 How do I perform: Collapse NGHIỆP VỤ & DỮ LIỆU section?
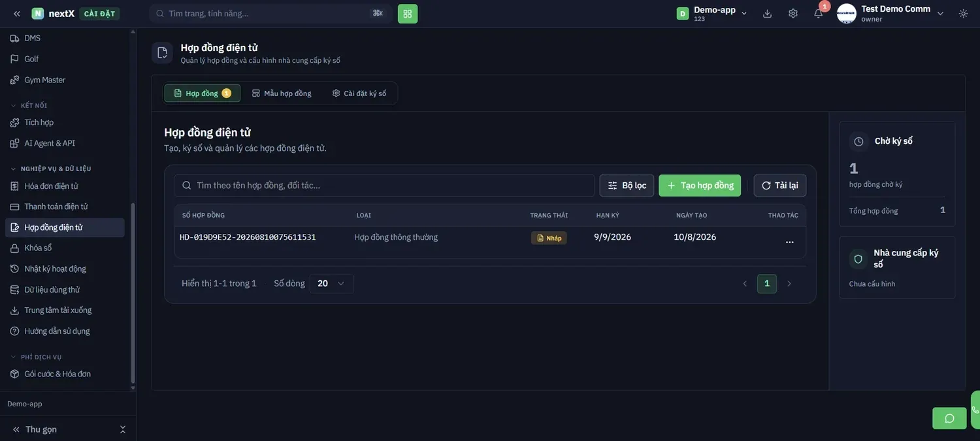tap(51, 169)
